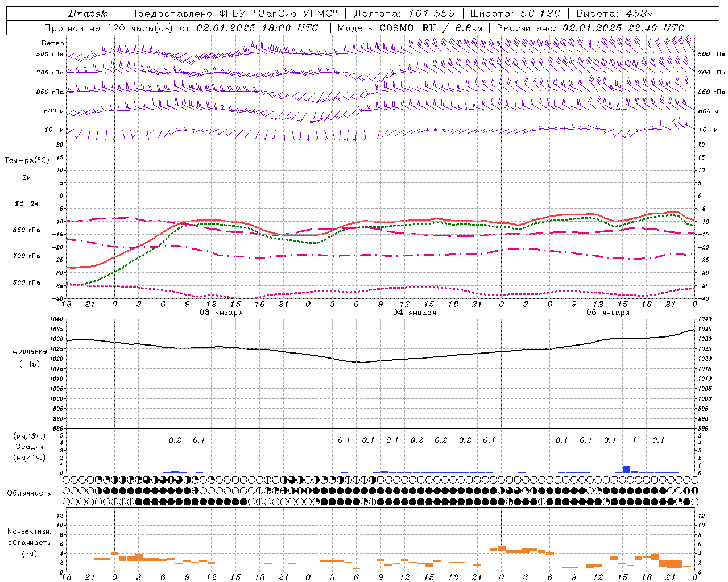Click the Осадки panel label

pos(30,447)
